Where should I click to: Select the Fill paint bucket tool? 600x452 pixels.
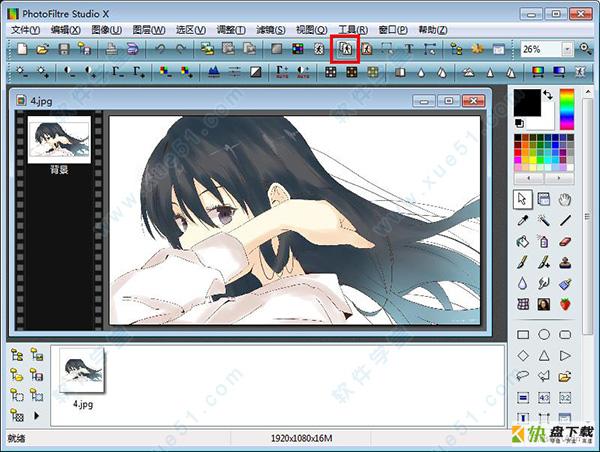click(x=522, y=242)
